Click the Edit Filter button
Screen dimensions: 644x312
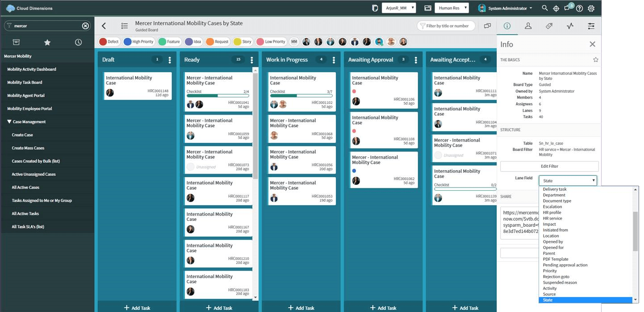[549, 166]
